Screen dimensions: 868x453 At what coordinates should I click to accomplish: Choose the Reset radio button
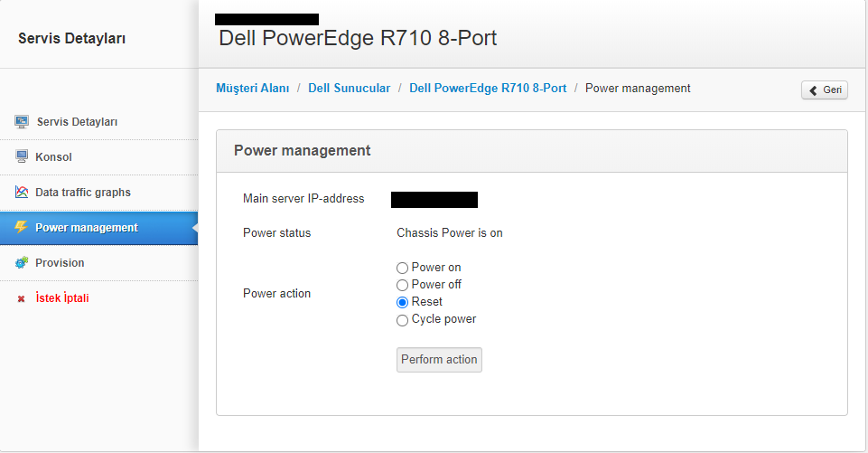[x=403, y=302]
